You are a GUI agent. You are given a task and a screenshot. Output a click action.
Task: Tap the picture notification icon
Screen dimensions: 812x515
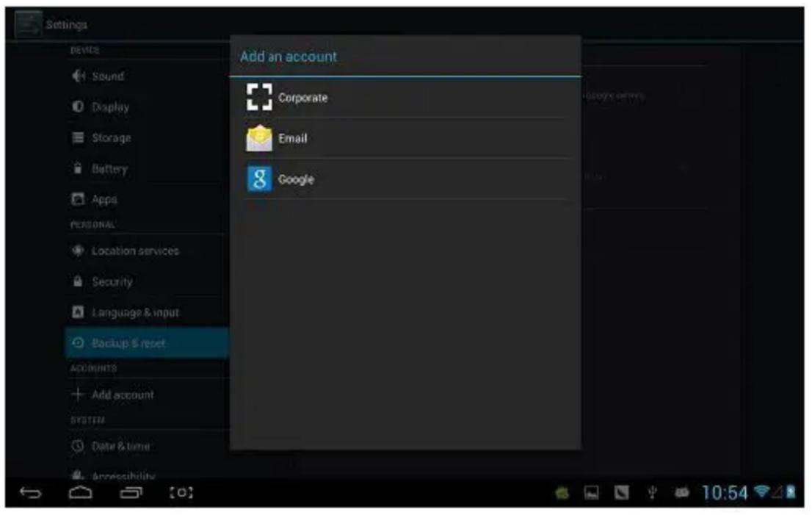coord(592,492)
